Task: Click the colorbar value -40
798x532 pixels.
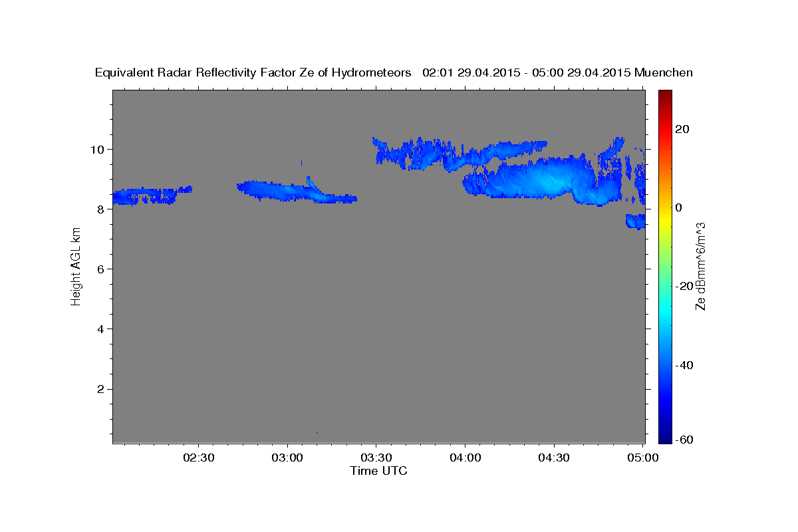Action: pos(684,365)
